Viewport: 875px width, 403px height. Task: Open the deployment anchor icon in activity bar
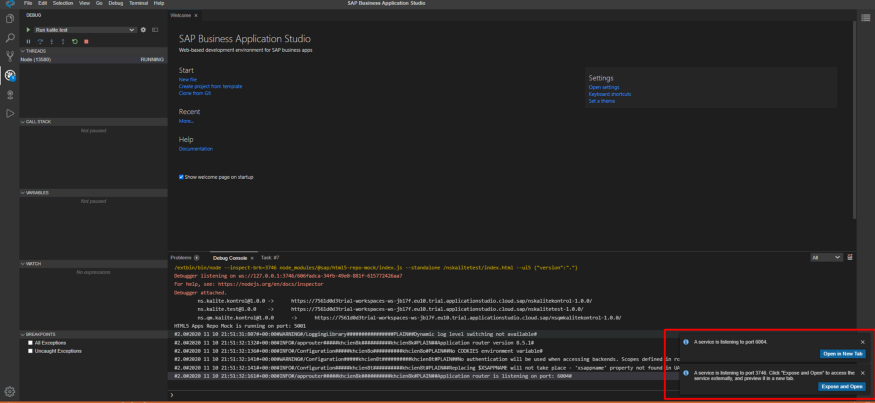[9, 94]
